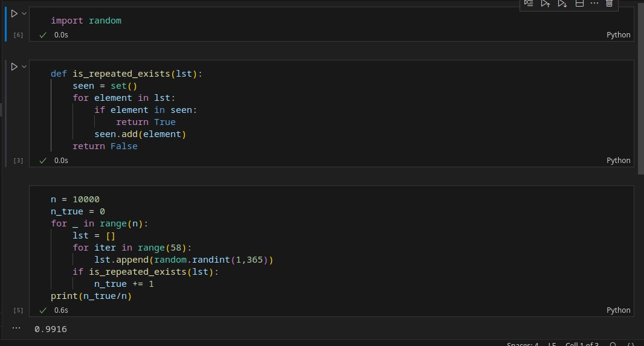Open output actions ellipsis beside 0.9916
Viewport: 644px width, 346px height.
[x=16, y=328]
